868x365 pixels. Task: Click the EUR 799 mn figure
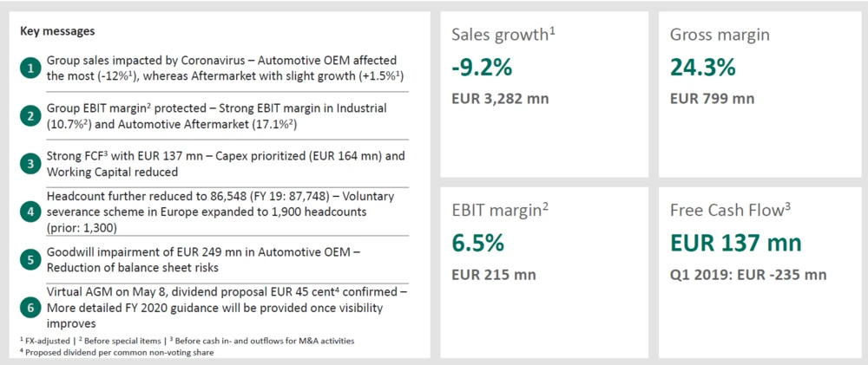point(713,97)
